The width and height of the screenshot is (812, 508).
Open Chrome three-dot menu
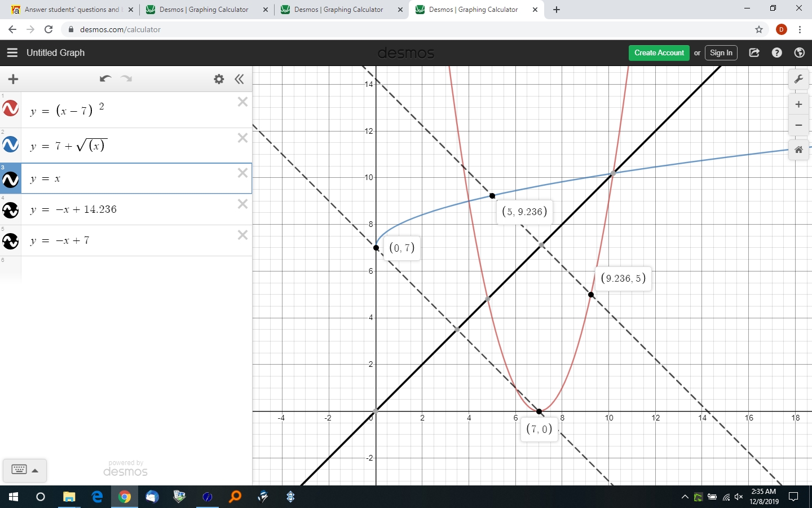point(800,29)
